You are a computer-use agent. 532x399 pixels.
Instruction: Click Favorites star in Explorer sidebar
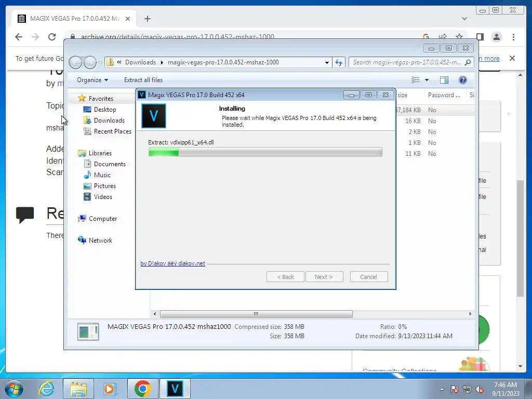(x=82, y=98)
